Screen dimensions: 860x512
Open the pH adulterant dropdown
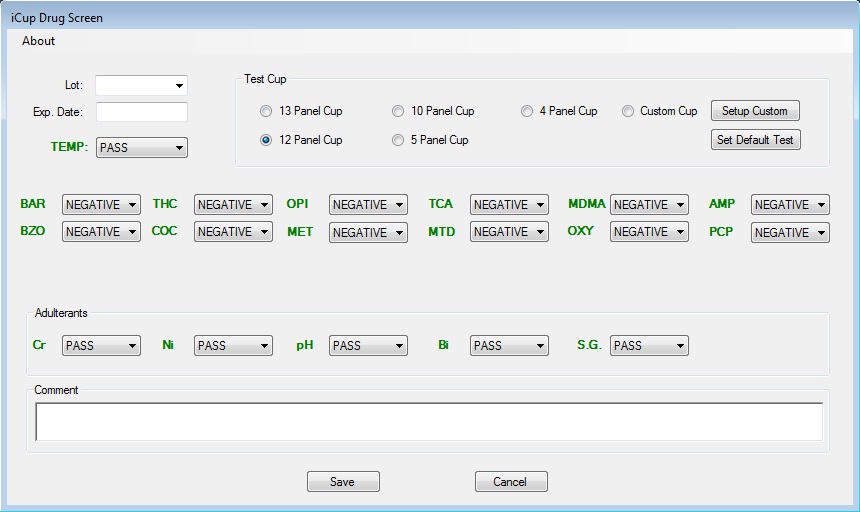pos(368,345)
